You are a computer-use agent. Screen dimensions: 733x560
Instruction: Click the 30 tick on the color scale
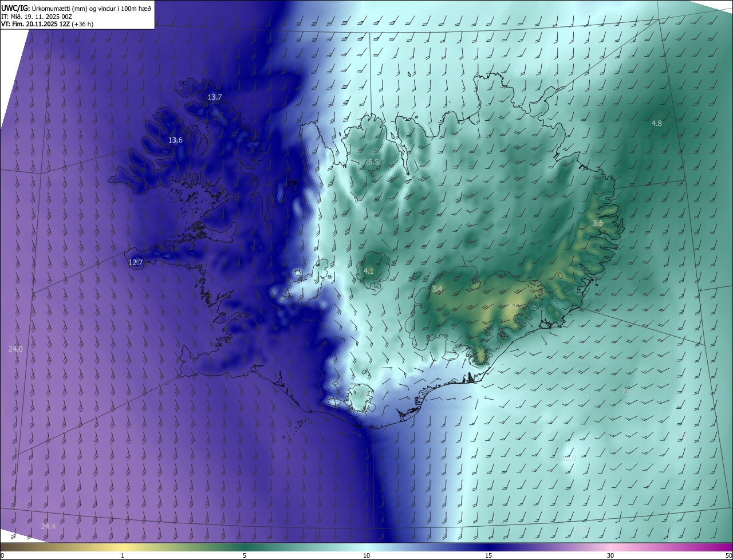tap(610, 555)
